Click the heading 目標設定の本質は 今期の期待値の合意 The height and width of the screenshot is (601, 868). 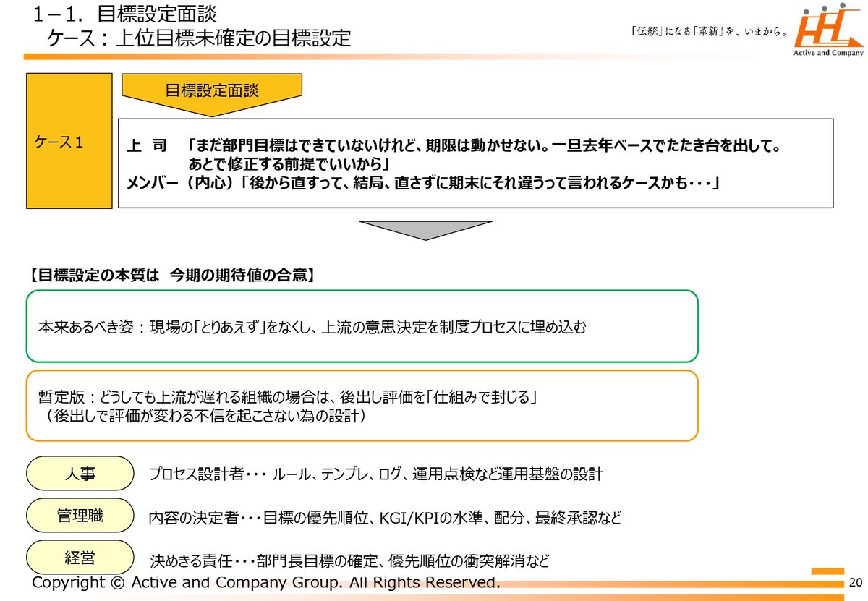(x=171, y=275)
